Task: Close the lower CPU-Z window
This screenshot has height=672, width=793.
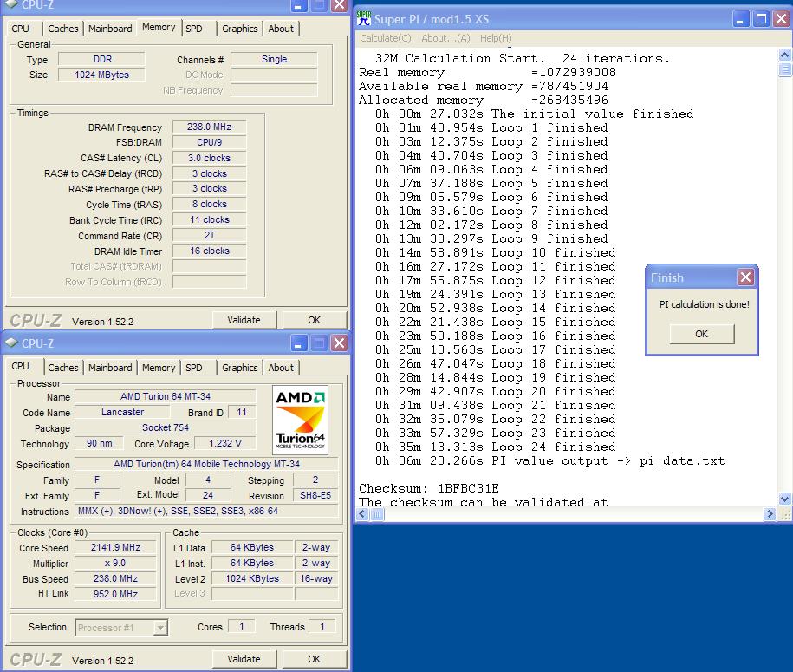Action: pyautogui.click(x=340, y=343)
